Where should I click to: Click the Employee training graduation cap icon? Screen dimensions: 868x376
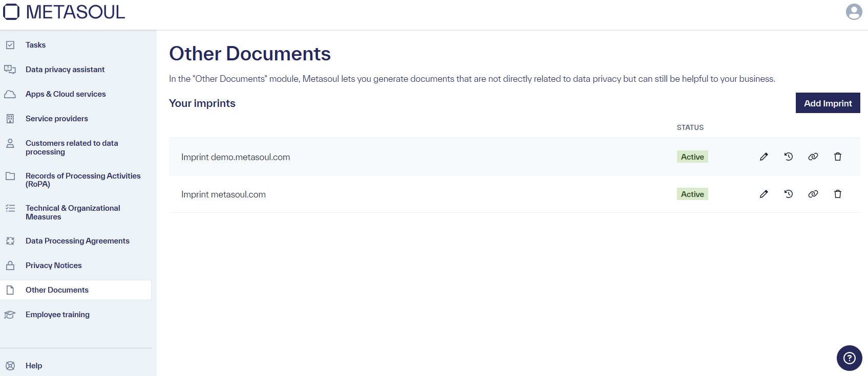tap(10, 315)
